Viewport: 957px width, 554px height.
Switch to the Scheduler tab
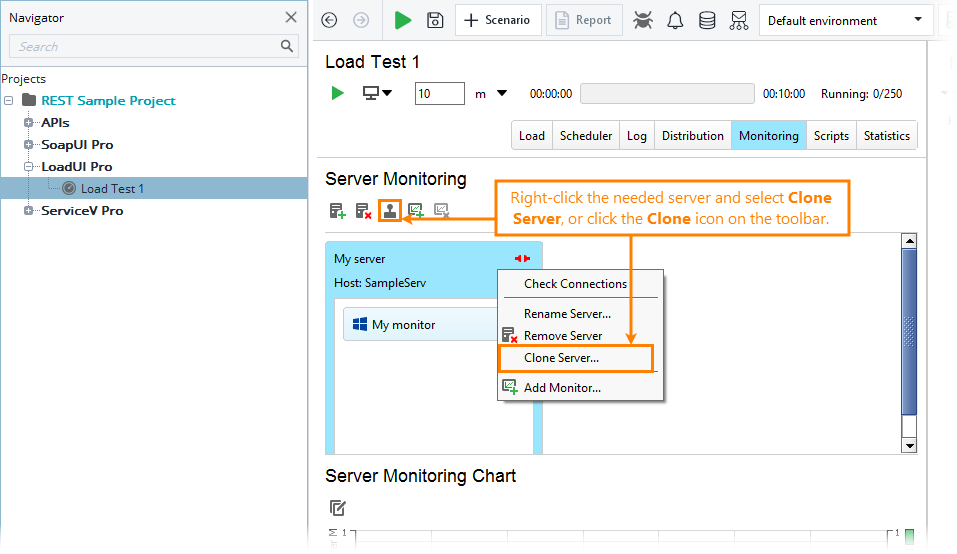586,135
